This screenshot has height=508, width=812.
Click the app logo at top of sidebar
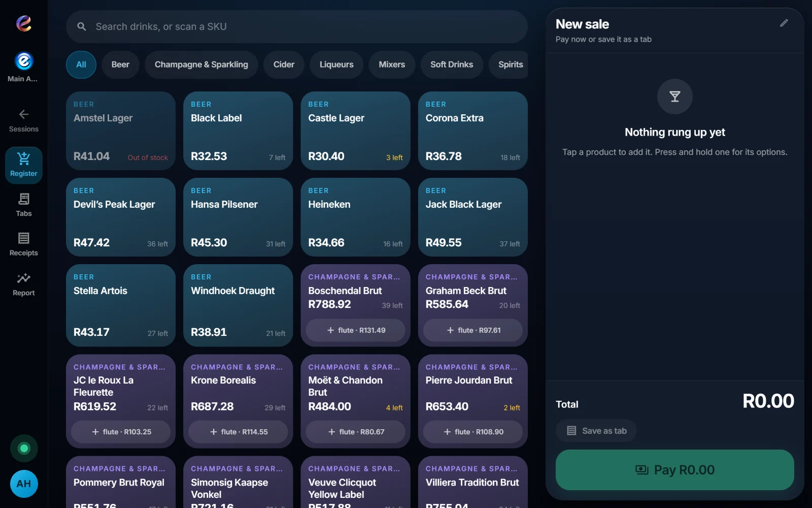pyautogui.click(x=24, y=23)
